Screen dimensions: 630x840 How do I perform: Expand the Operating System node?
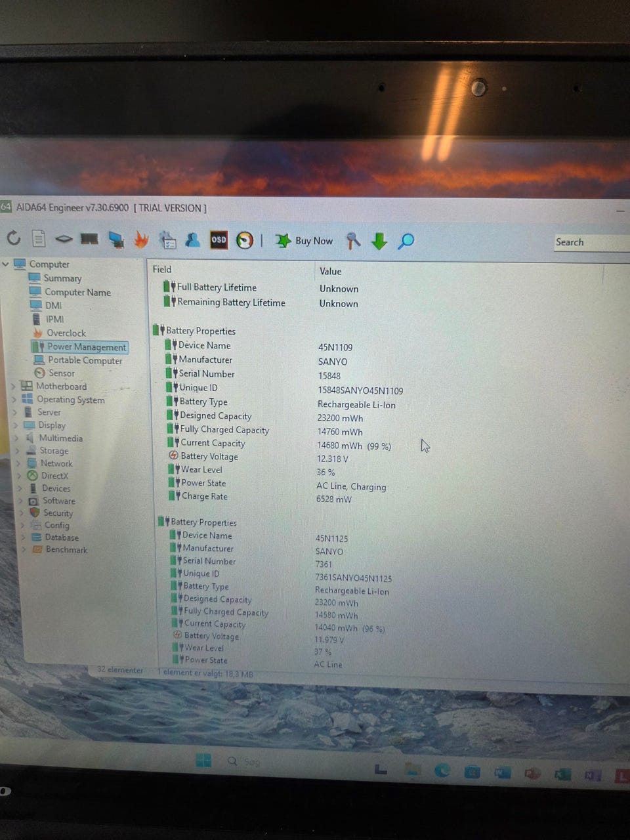[14, 400]
